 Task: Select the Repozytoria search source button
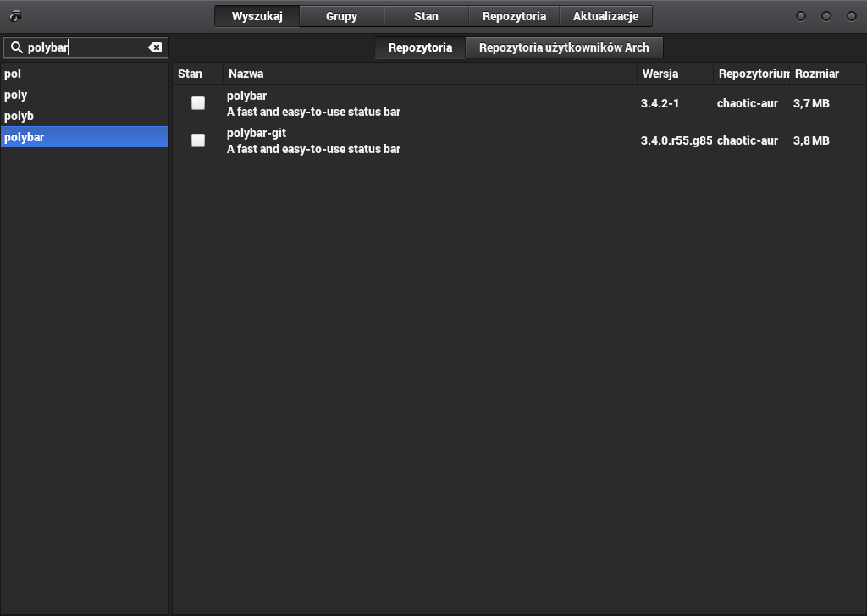(x=420, y=47)
